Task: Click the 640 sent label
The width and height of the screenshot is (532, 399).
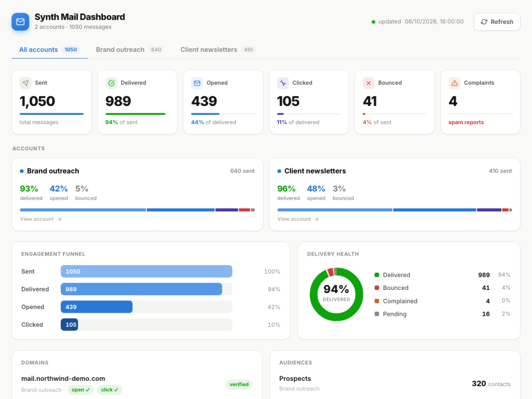Action: click(x=242, y=171)
